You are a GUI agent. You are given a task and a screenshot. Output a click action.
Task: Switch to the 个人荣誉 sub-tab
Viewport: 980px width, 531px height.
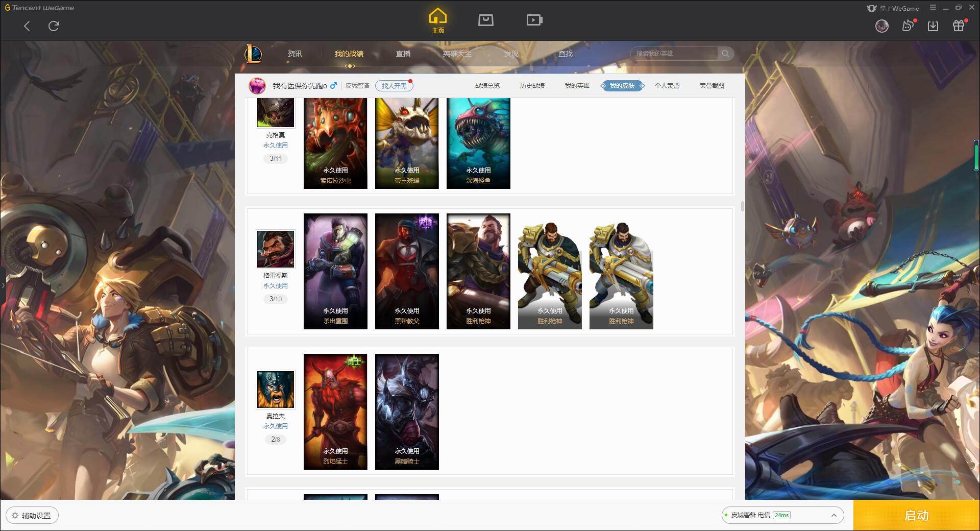click(667, 86)
